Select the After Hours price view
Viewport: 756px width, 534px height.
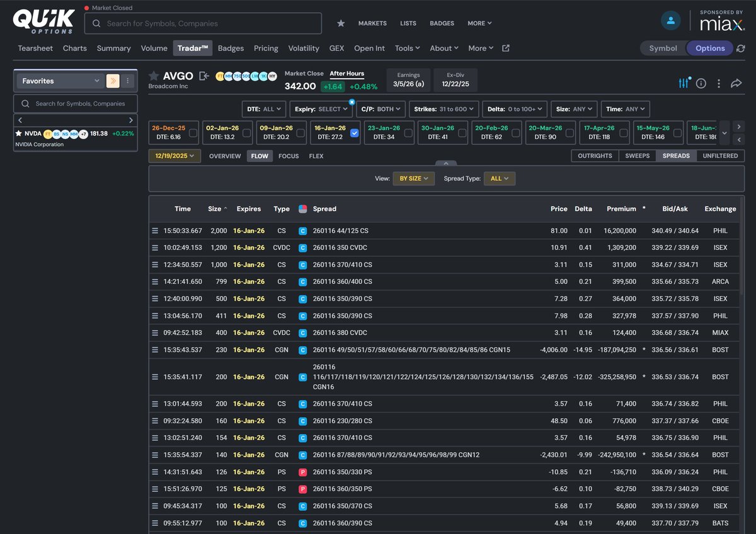[x=347, y=74]
